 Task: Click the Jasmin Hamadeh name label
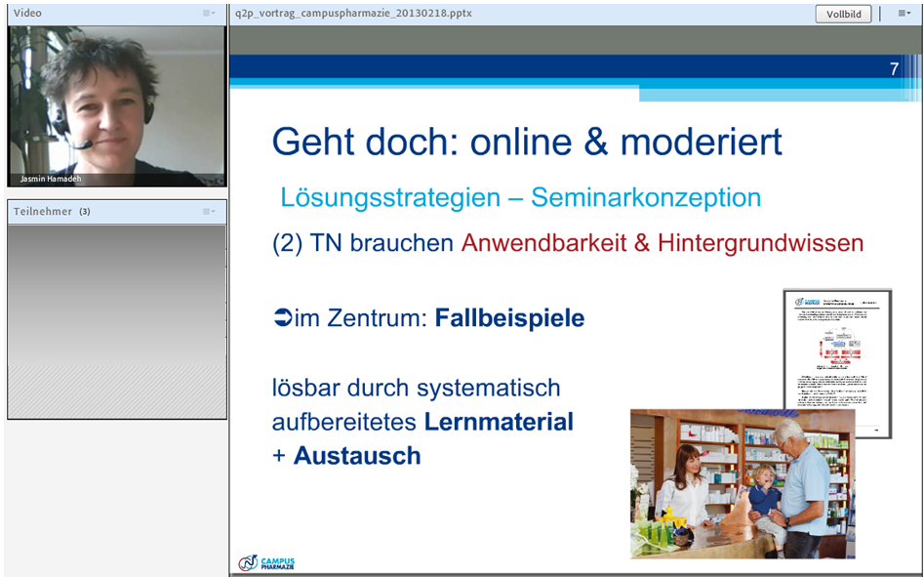point(51,179)
